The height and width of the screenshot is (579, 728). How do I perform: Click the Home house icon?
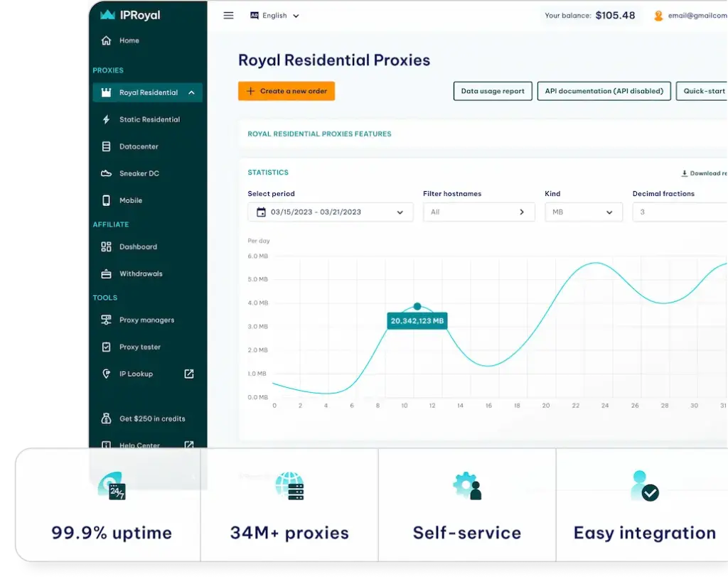click(107, 40)
